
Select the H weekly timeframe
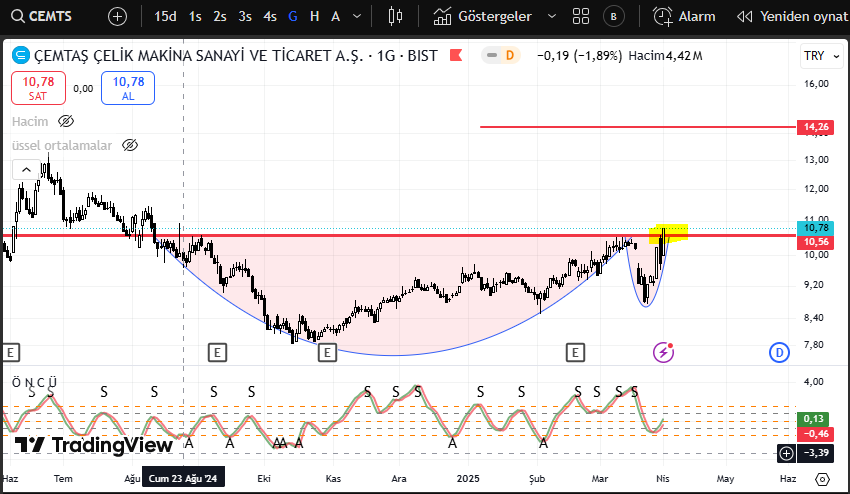pos(314,16)
